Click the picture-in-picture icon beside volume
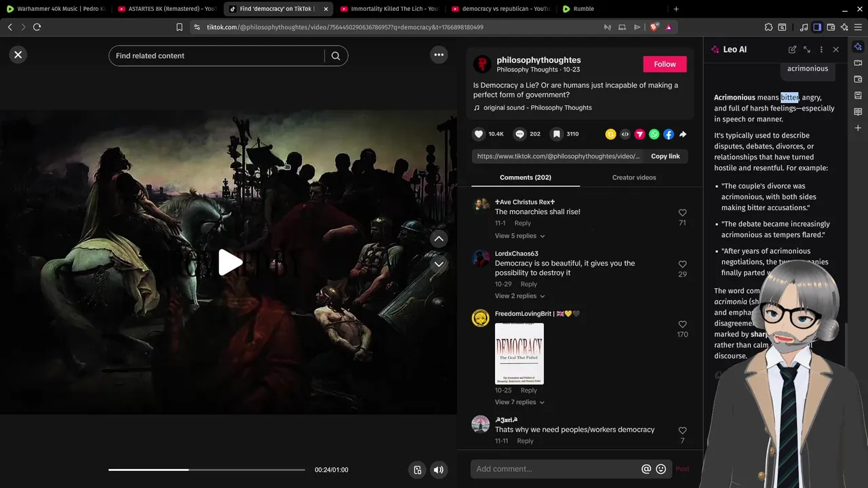Screen dimensions: 868x488 point(417,470)
